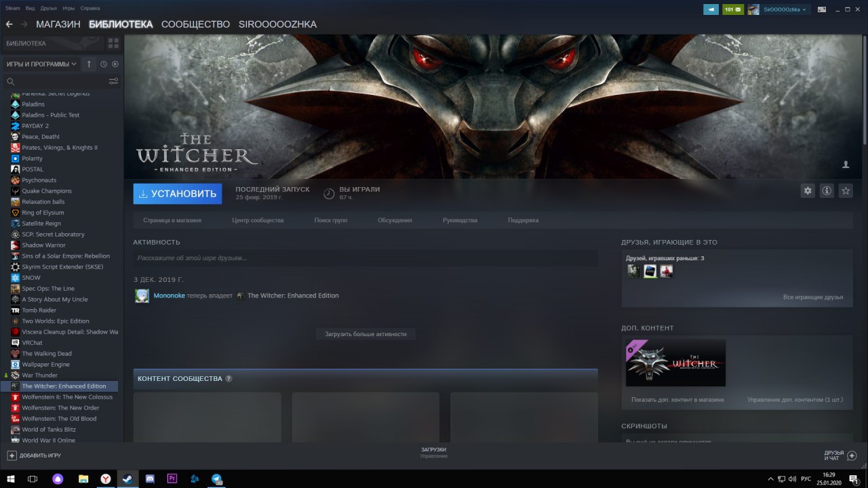This screenshot has height=488, width=868.
Task: Click the library search field
Action: click(56, 81)
